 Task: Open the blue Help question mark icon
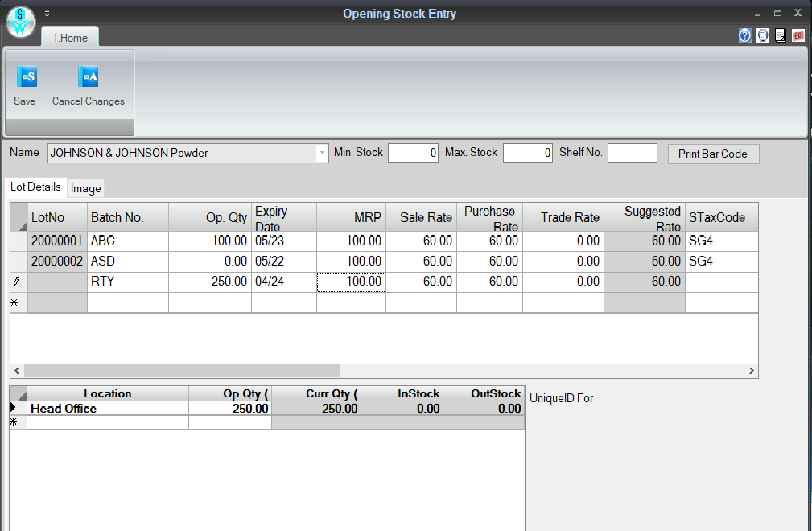(x=744, y=35)
